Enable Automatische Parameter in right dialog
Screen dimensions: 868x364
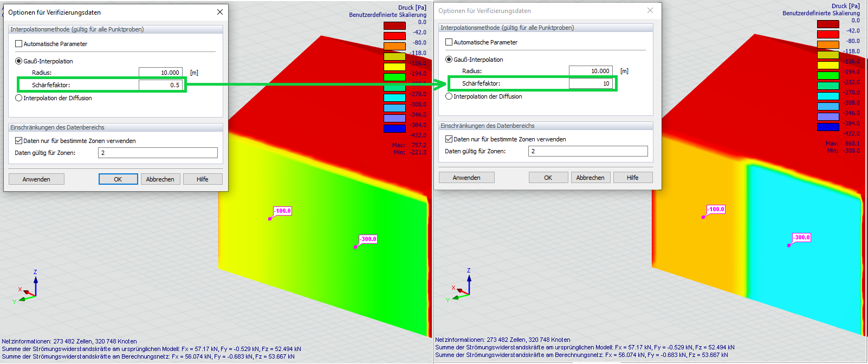click(449, 42)
